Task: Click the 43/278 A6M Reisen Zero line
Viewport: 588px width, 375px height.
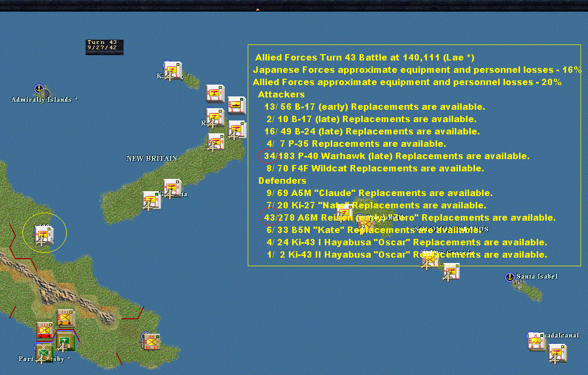Action: pyautogui.click(x=410, y=217)
